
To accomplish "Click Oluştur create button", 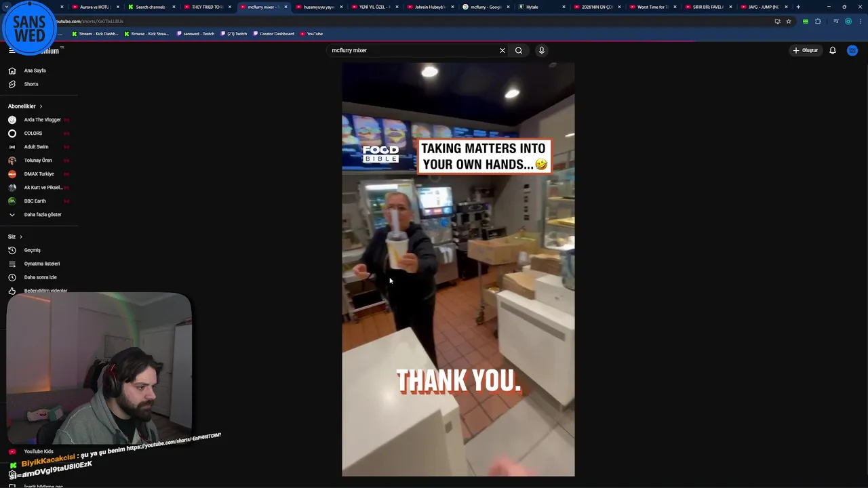I will point(806,50).
